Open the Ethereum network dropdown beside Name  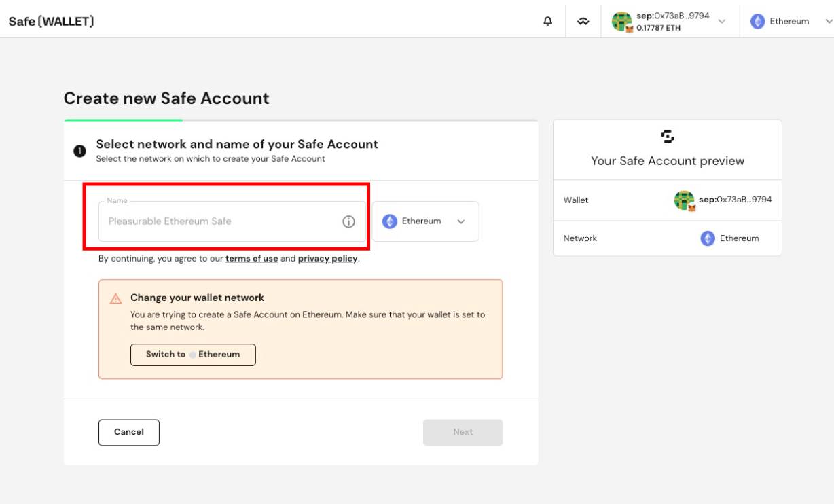point(425,221)
